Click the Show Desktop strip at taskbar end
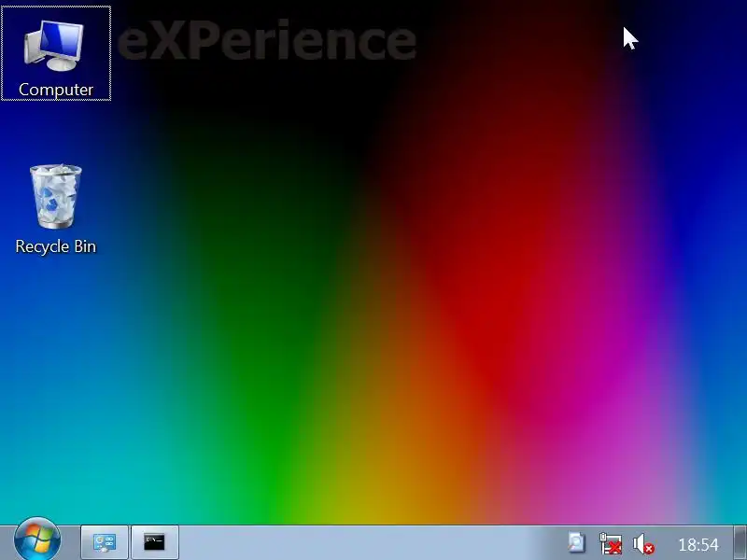This screenshot has height=560, width=747. tap(740, 542)
